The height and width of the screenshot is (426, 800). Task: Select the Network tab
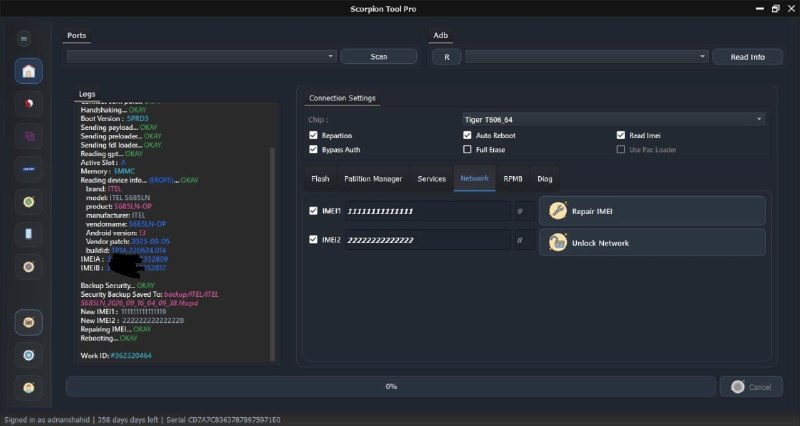(x=474, y=179)
